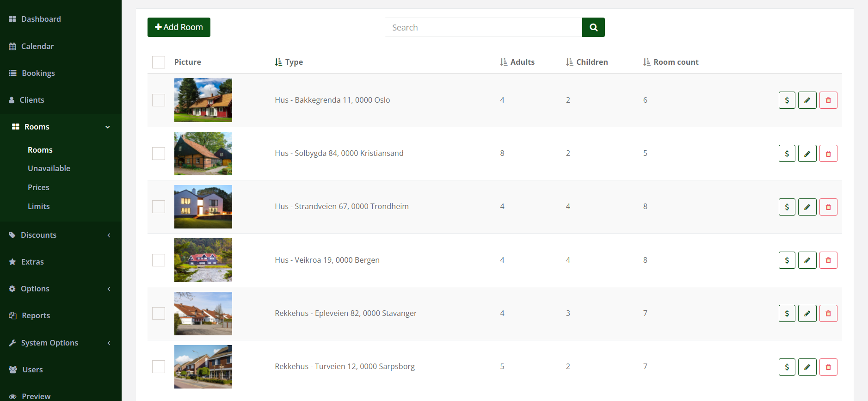Open prices for Bakkegrenda 11 Oslo house
The width and height of the screenshot is (868, 401).
(787, 100)
